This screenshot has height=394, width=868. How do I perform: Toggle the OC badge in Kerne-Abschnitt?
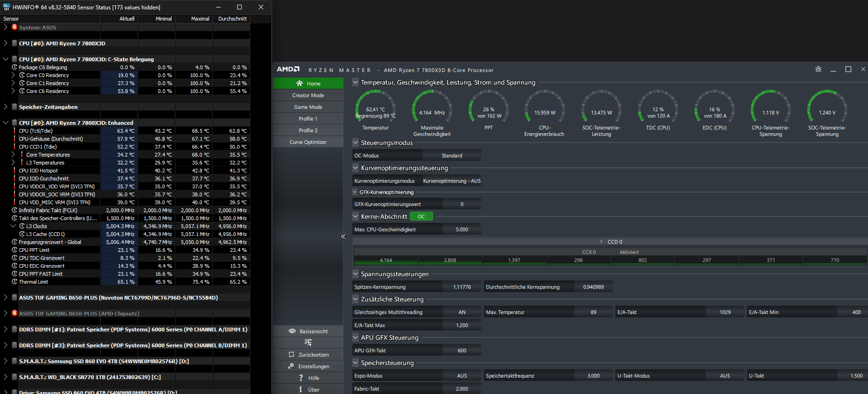click(421, 216)
